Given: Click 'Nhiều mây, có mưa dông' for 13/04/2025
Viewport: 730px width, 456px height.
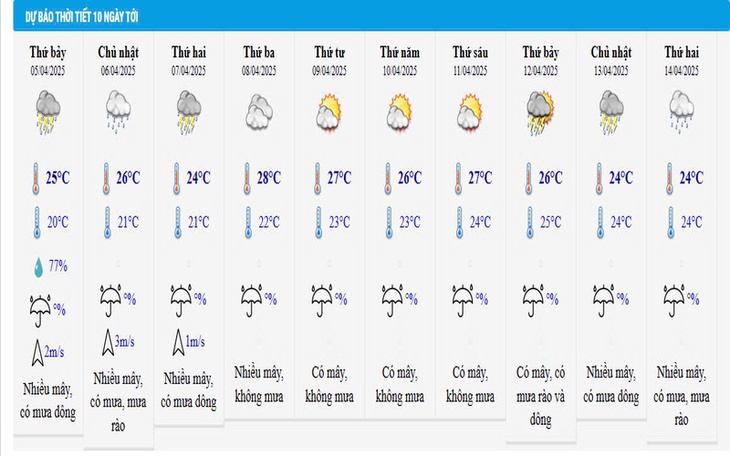Looking at the screenshot, I should coord(611,385).
